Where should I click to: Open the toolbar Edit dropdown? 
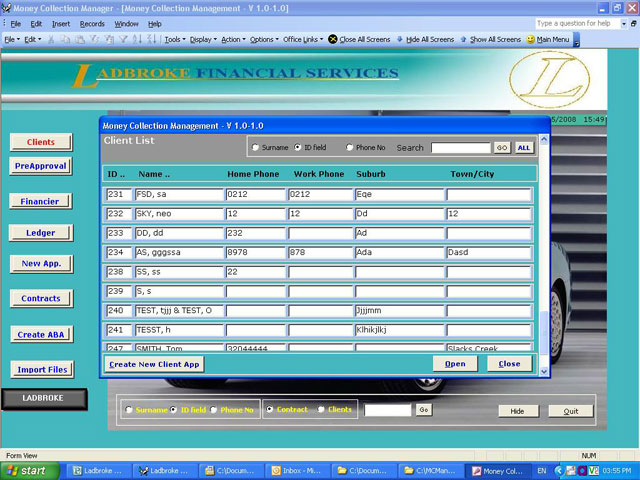[33, 40]
